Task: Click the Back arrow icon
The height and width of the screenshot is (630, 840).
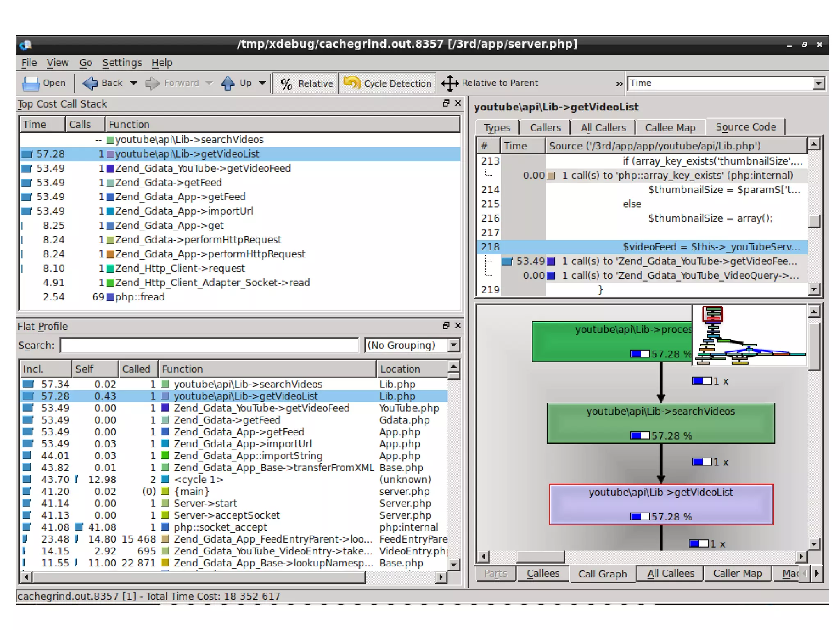Action: click(90, 83)
